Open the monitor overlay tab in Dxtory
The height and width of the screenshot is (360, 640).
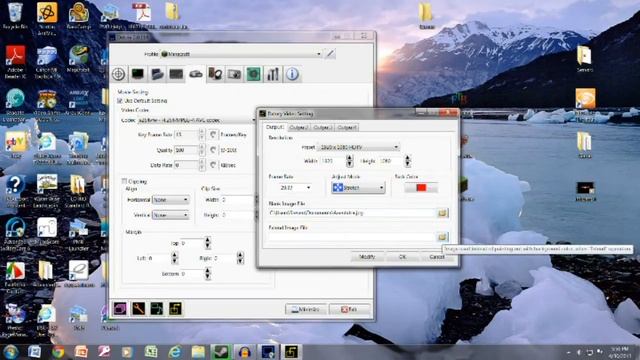point(138,74)
